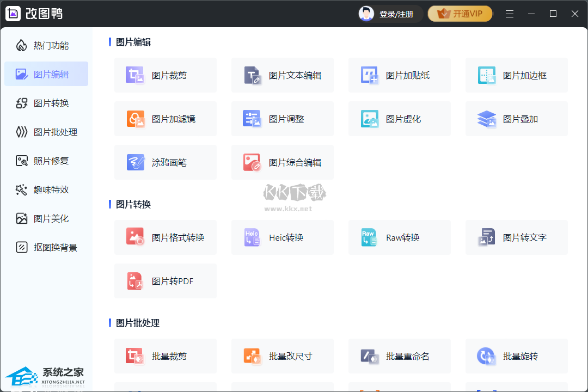Viewport: 588px width, 392px height.
Task: Open the 图片加滤镜 filter tool
Action: point(165,119)
